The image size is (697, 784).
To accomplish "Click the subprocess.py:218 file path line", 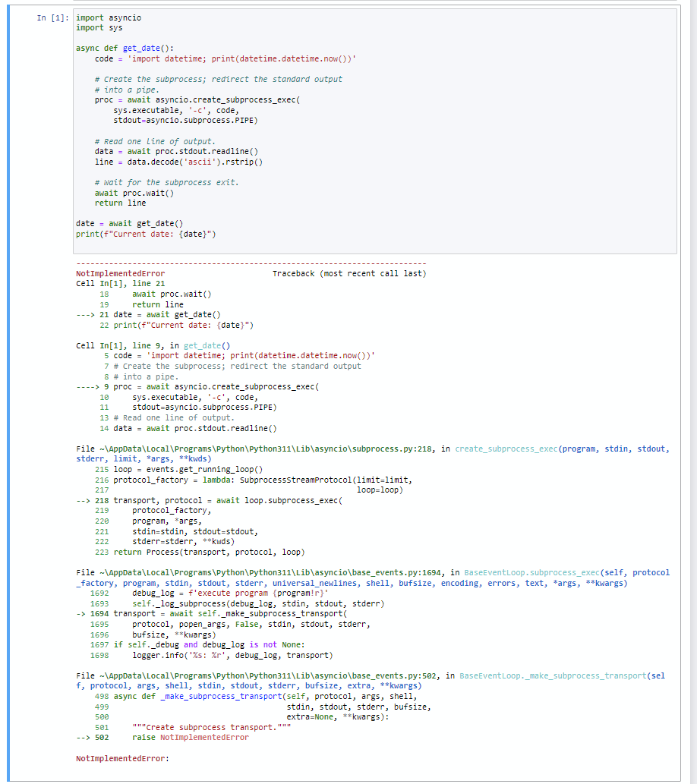I will 373,454.
